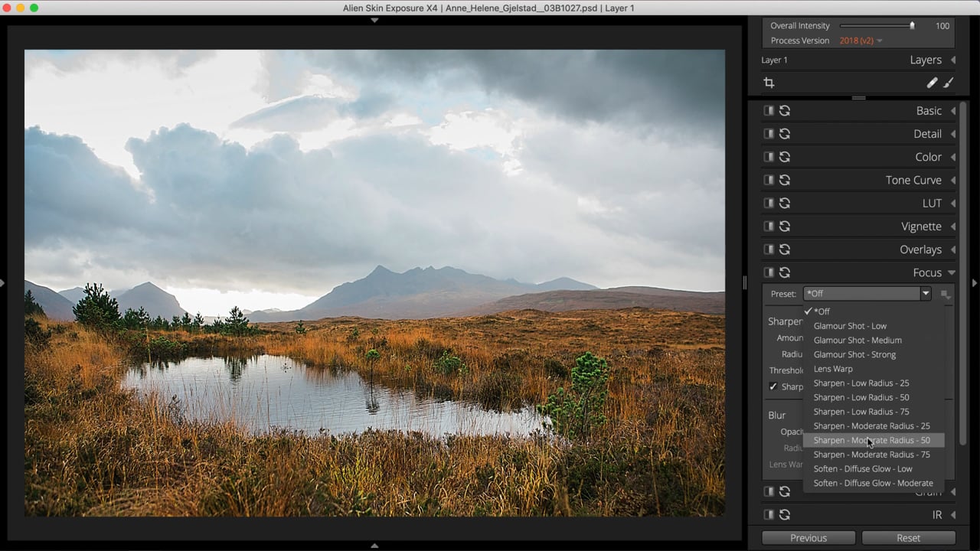Select Sharpen - Low Radius - 25 preset

[x=874, y=383]
